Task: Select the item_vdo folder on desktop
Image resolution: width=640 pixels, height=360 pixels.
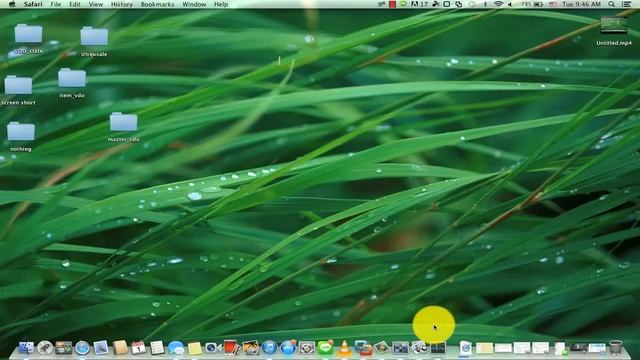Action: (72, 83)
